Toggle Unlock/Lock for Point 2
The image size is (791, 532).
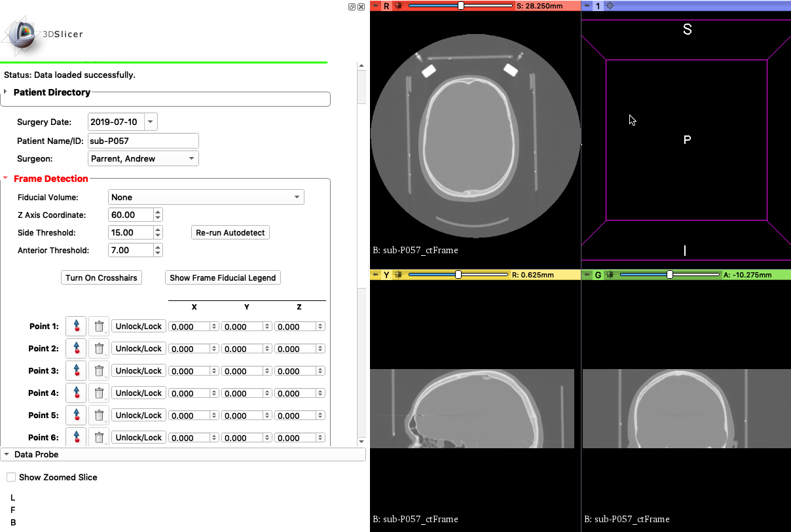point(138,348)
